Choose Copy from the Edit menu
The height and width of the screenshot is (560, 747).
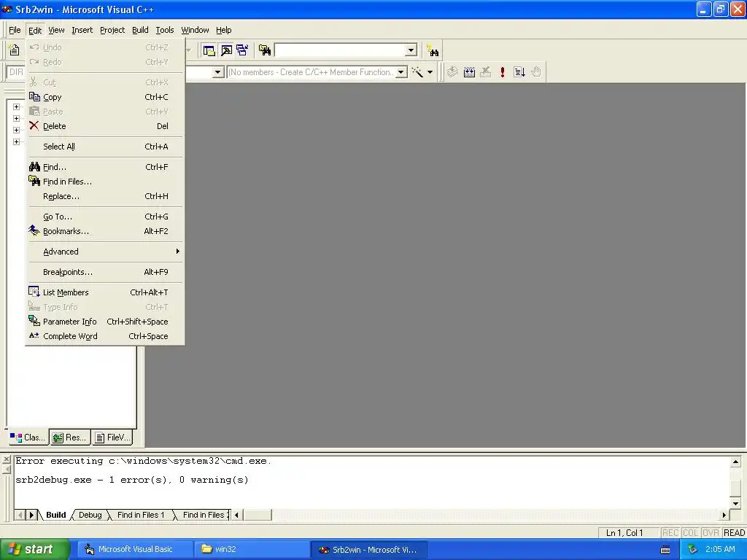coord(105,97)
